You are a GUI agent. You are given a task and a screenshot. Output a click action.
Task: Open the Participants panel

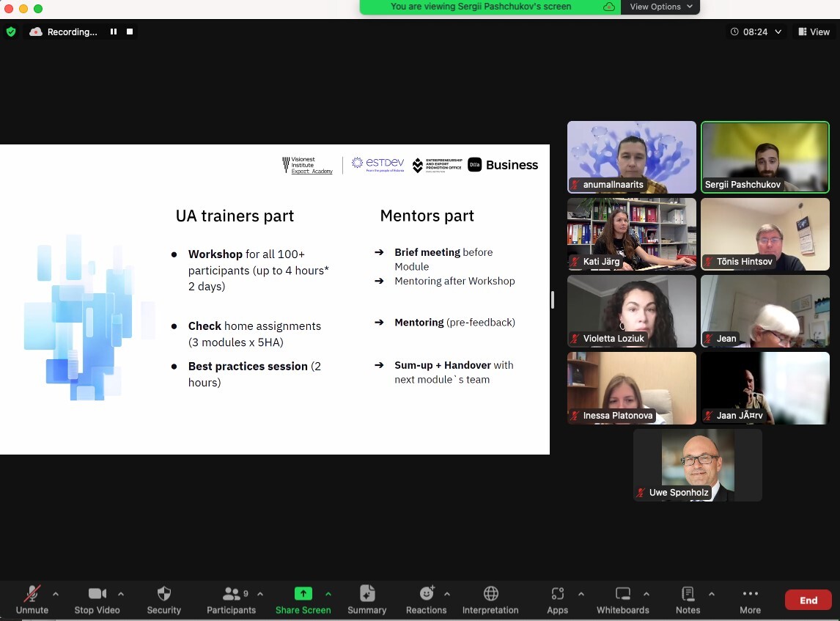(231, 600)
